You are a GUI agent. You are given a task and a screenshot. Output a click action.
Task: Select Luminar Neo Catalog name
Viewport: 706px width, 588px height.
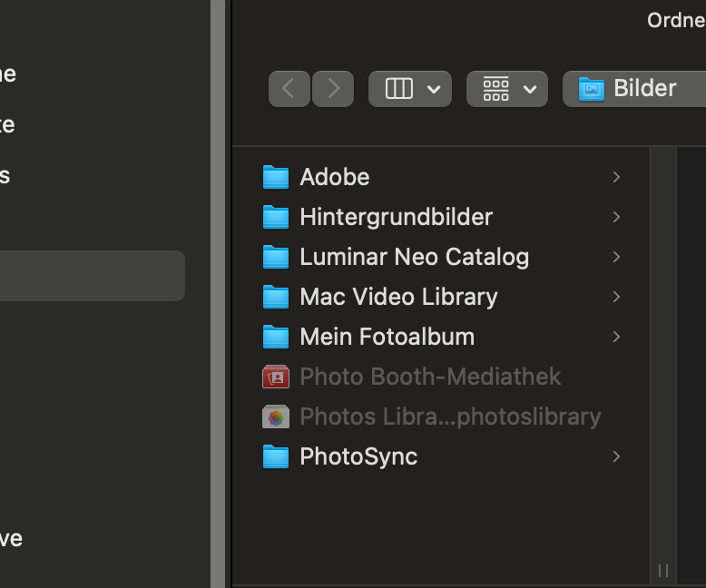coord(414,257)
